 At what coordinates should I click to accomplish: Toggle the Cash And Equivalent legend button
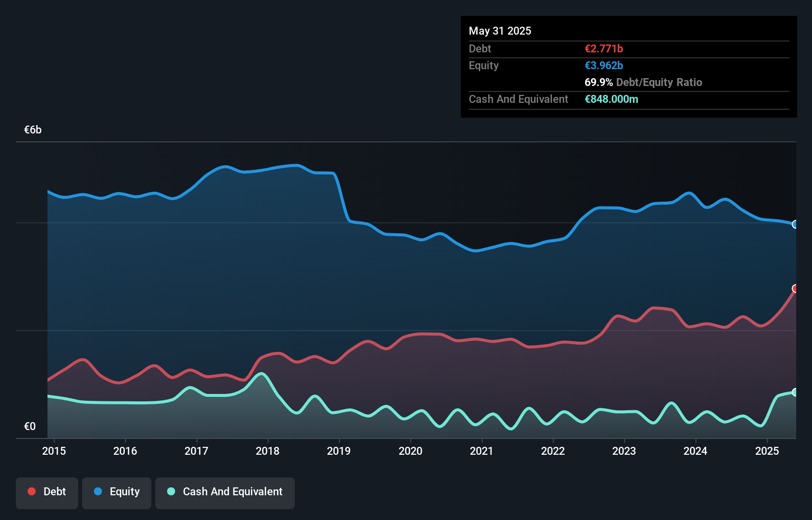coord(225,493)
